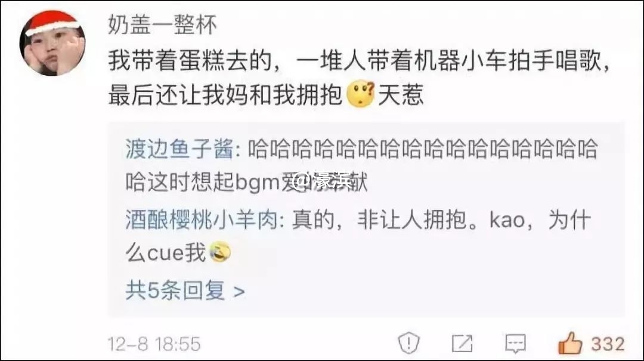Tap the thinking-face emoji in the comment

coord(360,94)
